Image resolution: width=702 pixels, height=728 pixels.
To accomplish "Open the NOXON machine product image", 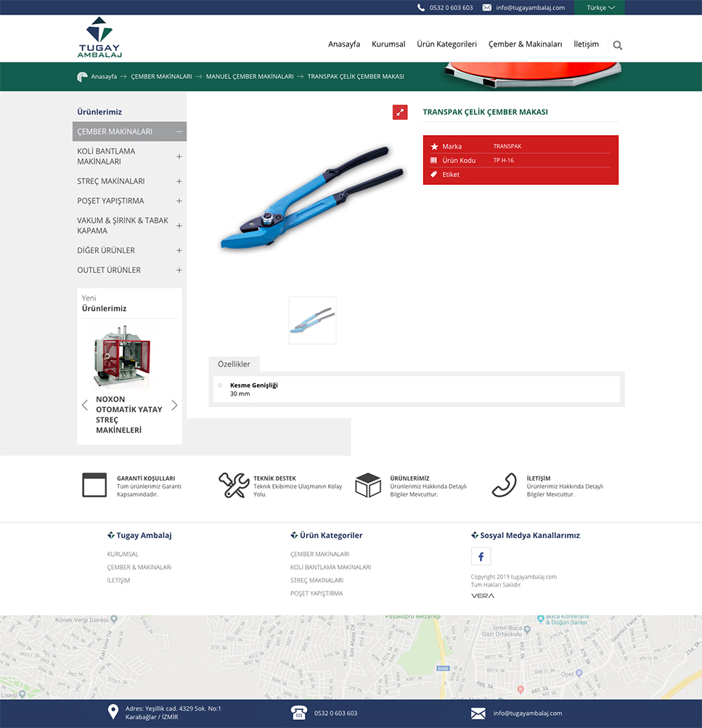I will (x=122, y=357).
